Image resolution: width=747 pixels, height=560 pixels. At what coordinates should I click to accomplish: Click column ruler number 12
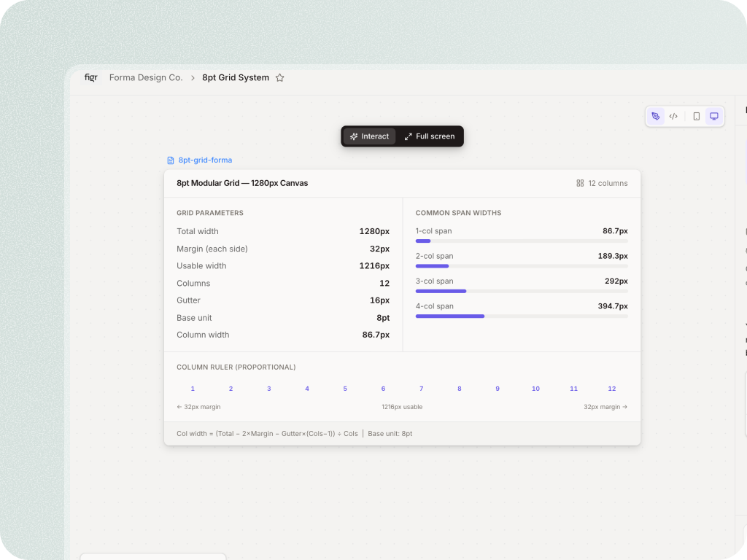click(612, 389)
